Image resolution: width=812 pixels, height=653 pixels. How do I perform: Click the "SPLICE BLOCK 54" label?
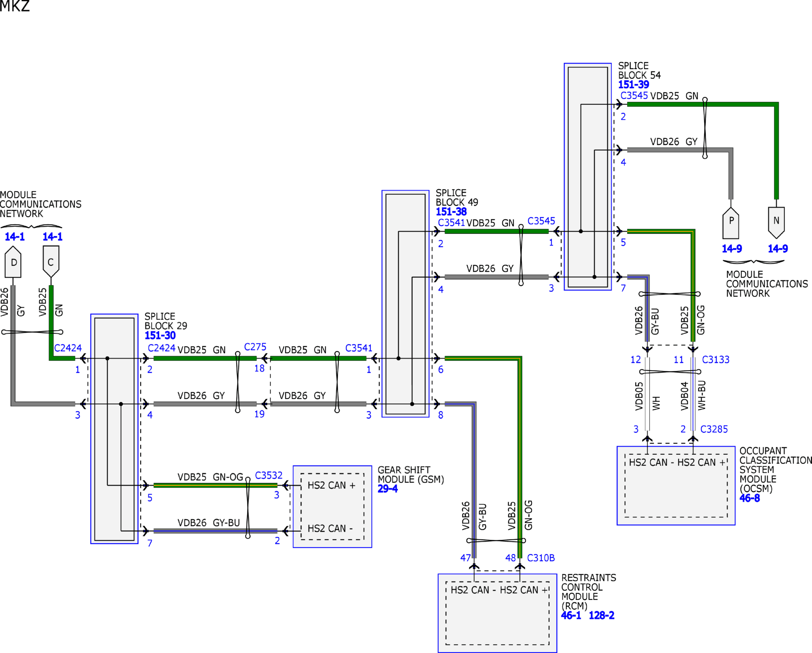click(639, 71)
